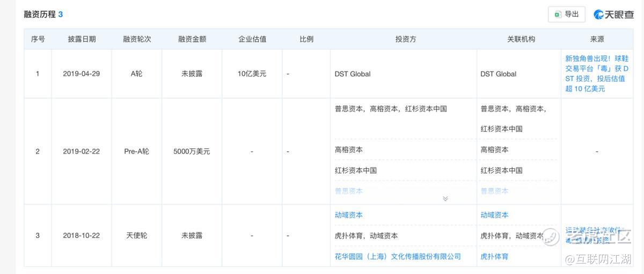
Task: Select the date 2019-02-22 cell
Action: coord(82,152)
